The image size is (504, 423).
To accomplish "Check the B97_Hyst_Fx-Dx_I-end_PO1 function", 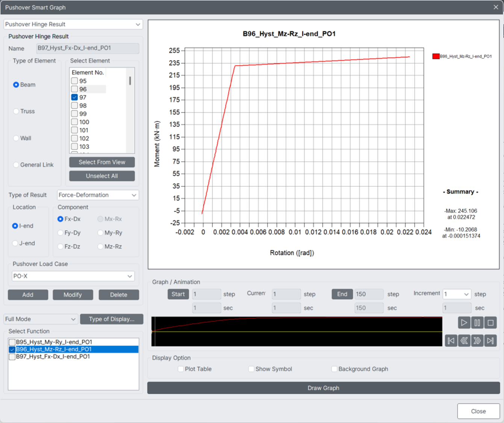I will [x=12, y=356].
